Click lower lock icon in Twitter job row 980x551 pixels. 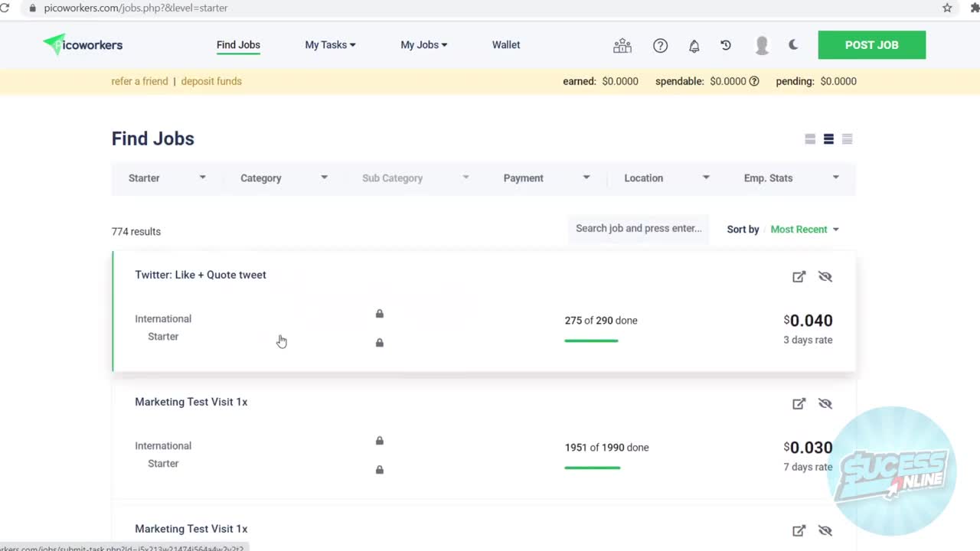[379, 343]
